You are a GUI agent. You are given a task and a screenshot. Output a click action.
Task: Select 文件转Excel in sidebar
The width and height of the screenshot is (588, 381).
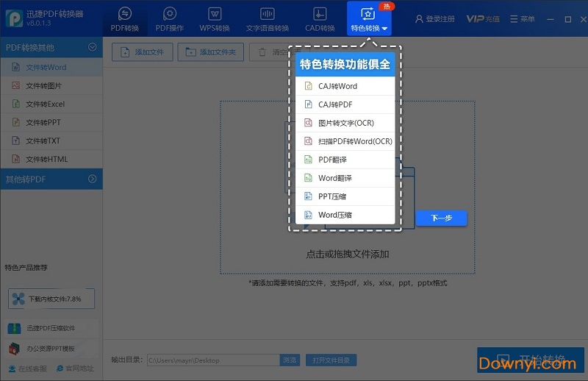[x=51, y=104]
